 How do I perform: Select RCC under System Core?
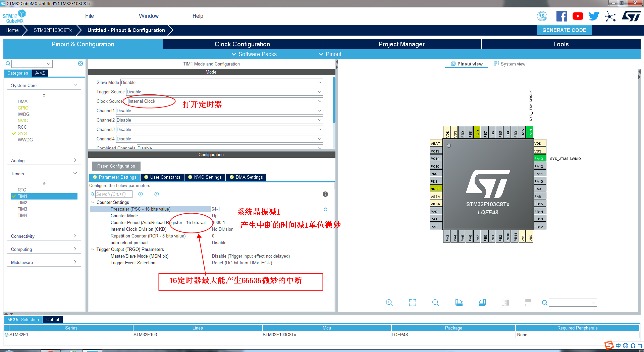(x=22, y=127)
